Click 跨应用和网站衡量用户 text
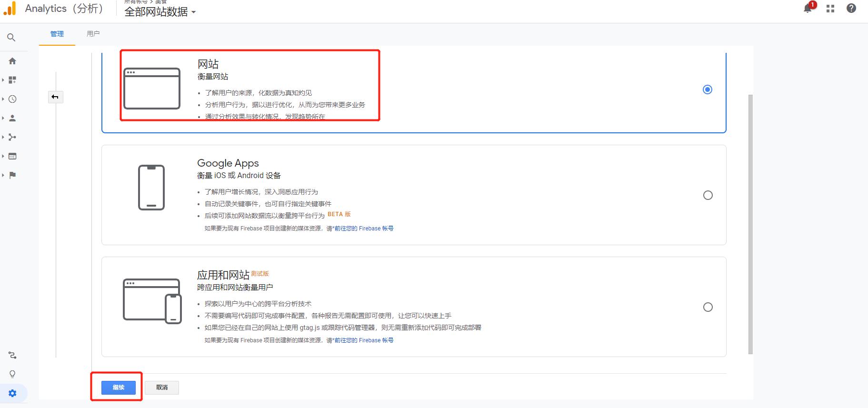The width and height of the screenshot is (868, 408). 235,288
